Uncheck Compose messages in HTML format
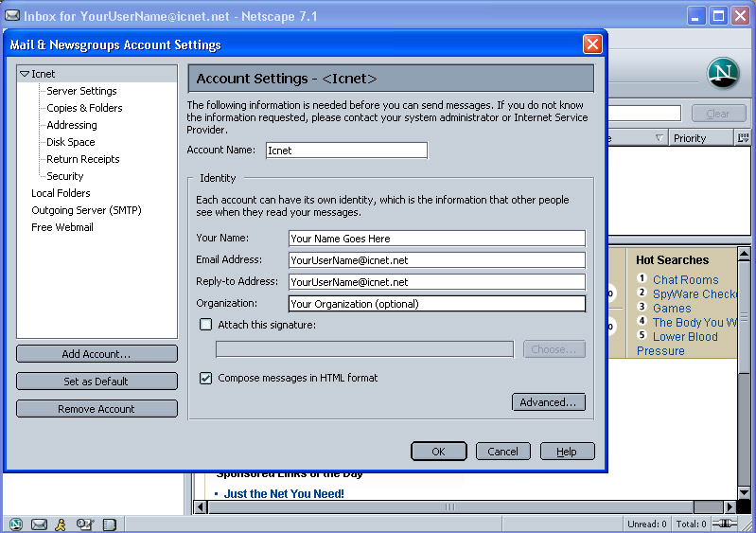 tap(206, 378)
